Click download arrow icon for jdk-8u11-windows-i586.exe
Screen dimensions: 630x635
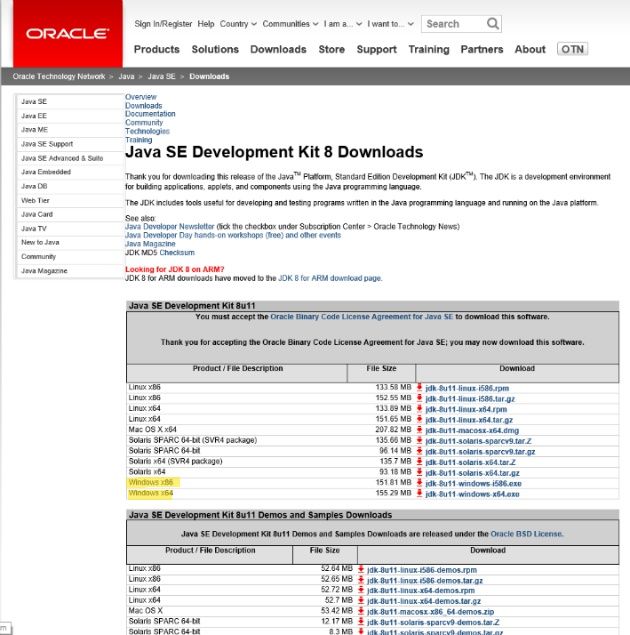419,483
